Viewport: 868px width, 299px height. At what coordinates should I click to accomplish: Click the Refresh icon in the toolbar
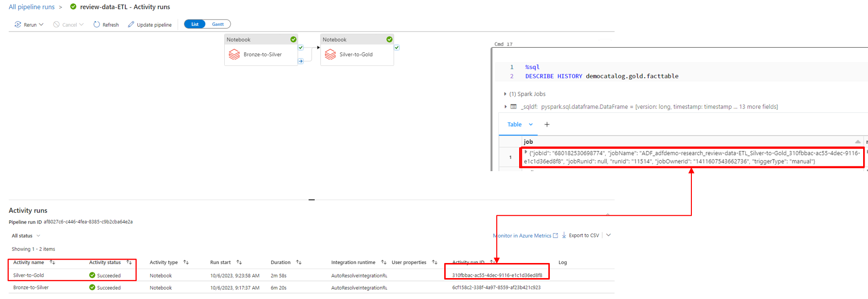[x=97, y=24]
